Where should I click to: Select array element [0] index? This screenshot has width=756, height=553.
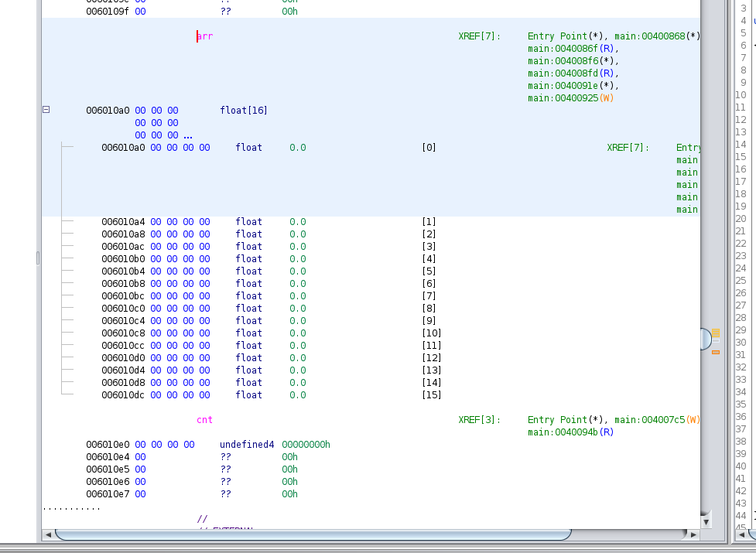point(429,148)
